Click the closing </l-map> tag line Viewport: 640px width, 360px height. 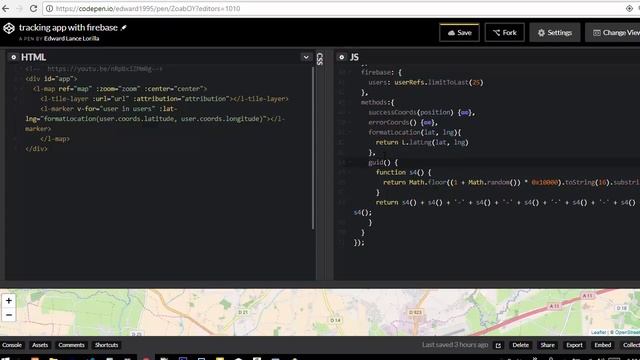click(55, 139)
